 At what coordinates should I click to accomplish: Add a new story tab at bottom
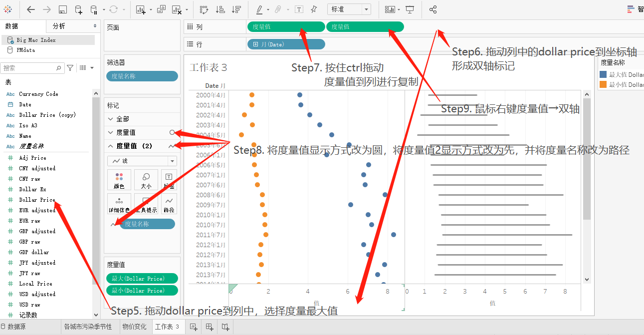pos(225,327)
